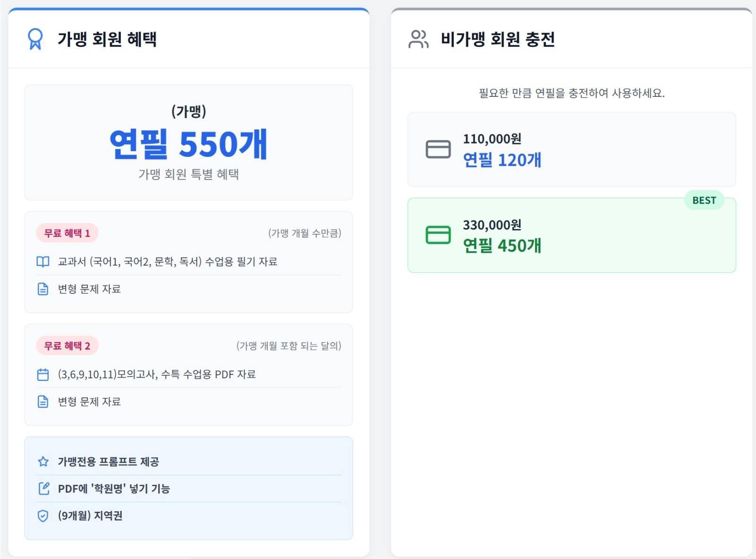Click the users icon beside 비가맹 회원 충전
Viewport: 756px width, 559px height.
pos(418,39)
